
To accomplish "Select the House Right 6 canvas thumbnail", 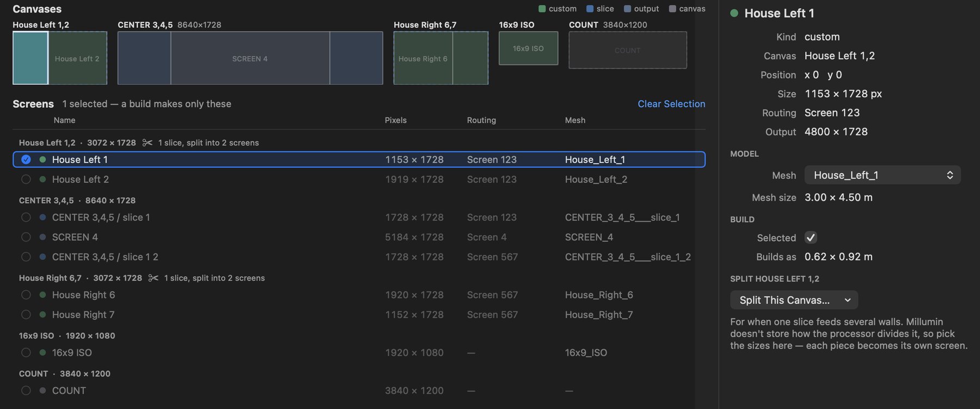I will [423, 58].
